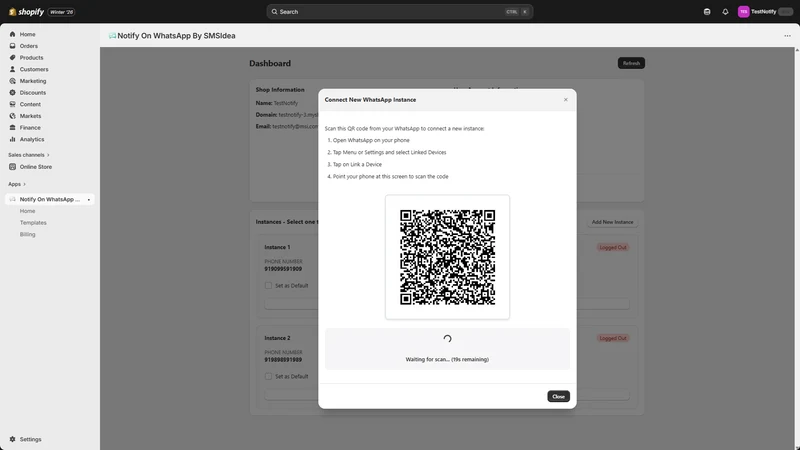Toggle Set as Default for Instance 1
This screenshot has height=450, width=800.
[268, 286]
